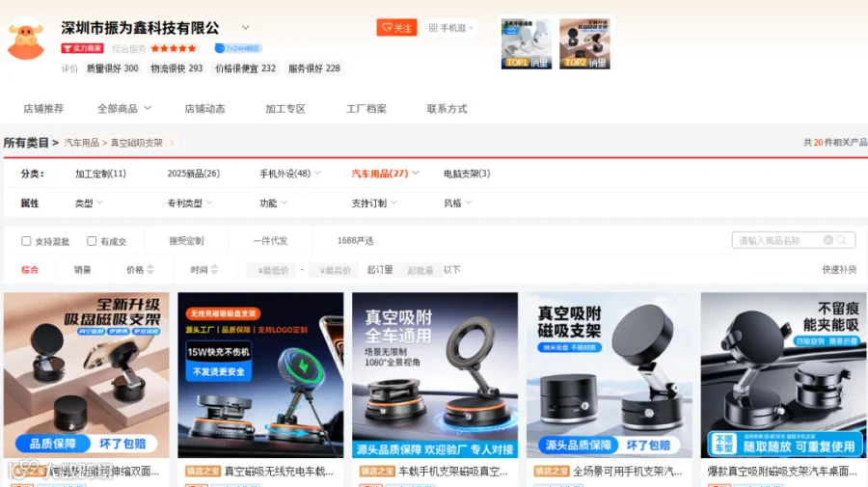The width and height of the screenshot is (868, 487).
Task: Open product title 真空磁吸无线充电车载
Action: (279, 472)
